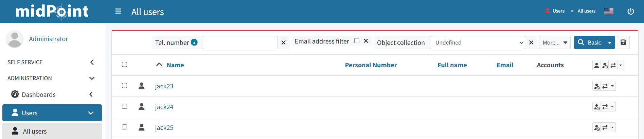Open the More... filter dropdown
644x139 pixels.
pos(555,42)
